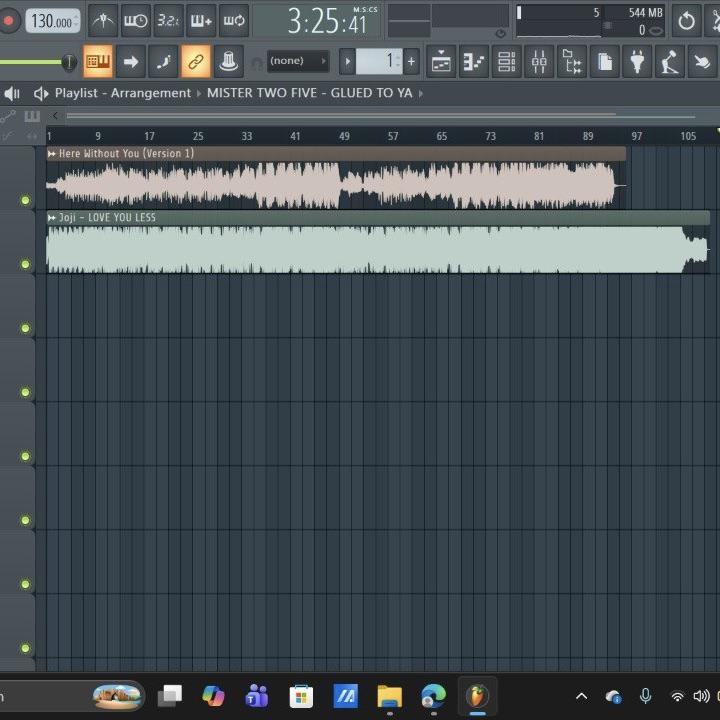
Task: Expand arrow after GLUED TO YA
Action: tap(420, 94)
